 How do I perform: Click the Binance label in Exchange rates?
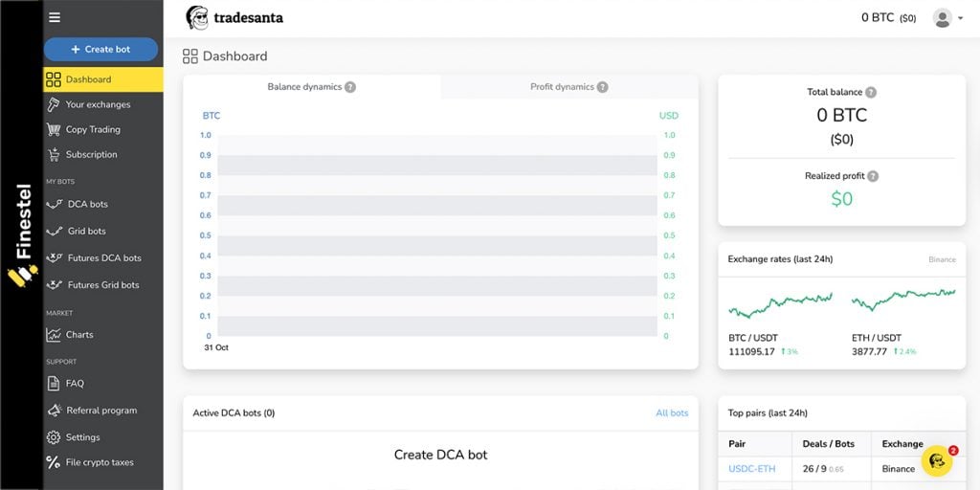tap(942, 259)
